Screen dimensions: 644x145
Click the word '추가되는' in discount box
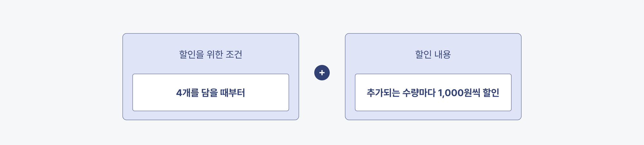[x=383, y=93]
